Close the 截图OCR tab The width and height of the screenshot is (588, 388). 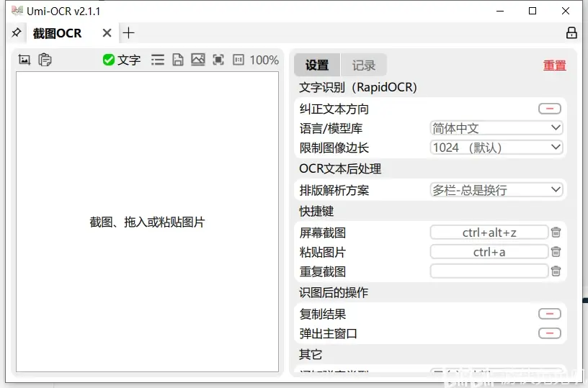click(x=107, y=33)
